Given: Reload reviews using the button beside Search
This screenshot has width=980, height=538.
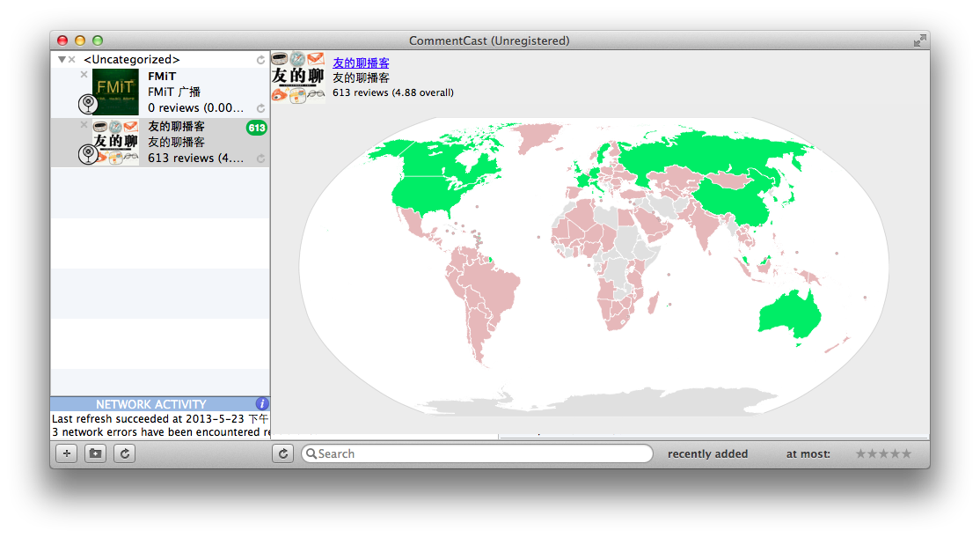Looking at the screenshot, I should click(283, 453).
